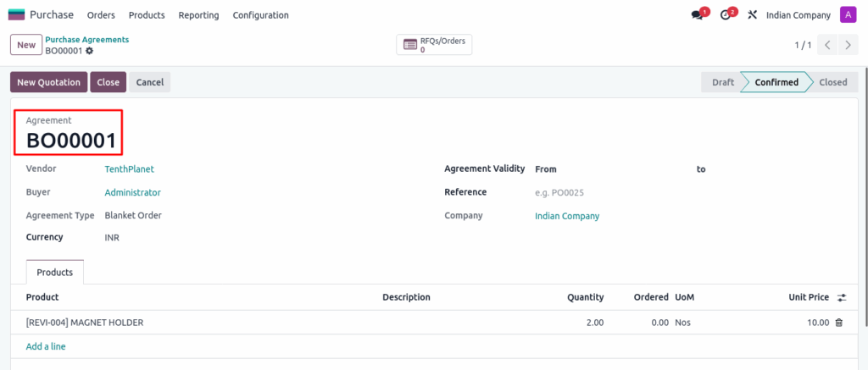Click the gear icon next to BO00001

(x=89, y=51)
